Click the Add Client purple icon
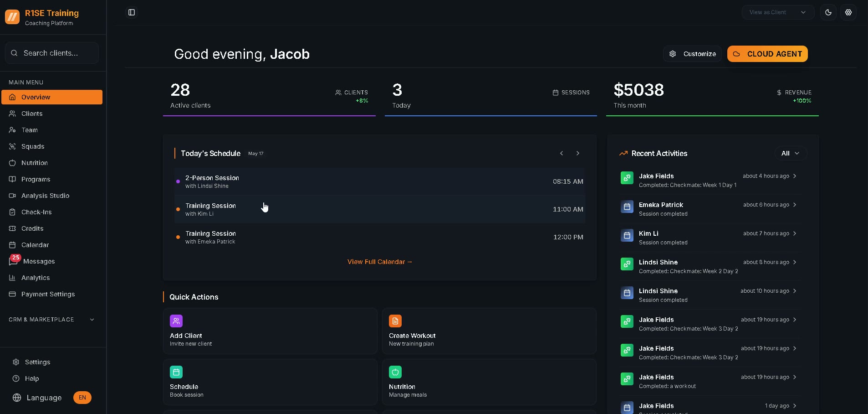The height and width of the screenshot is (414, 868). [x=176, y=321]
